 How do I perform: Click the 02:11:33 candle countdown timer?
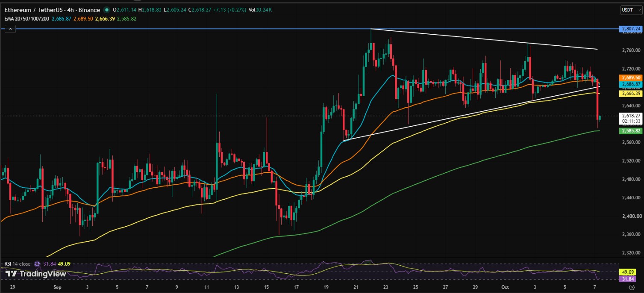[x=631, y=121]
